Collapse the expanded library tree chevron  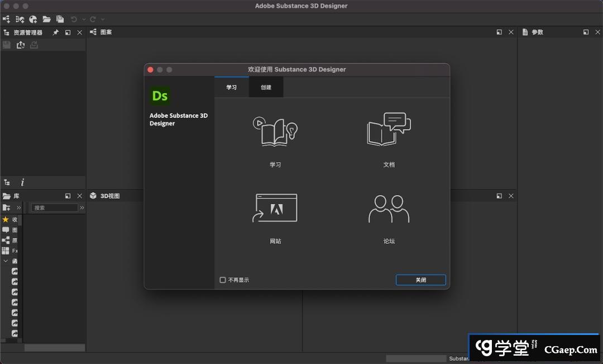coord(6,261)
